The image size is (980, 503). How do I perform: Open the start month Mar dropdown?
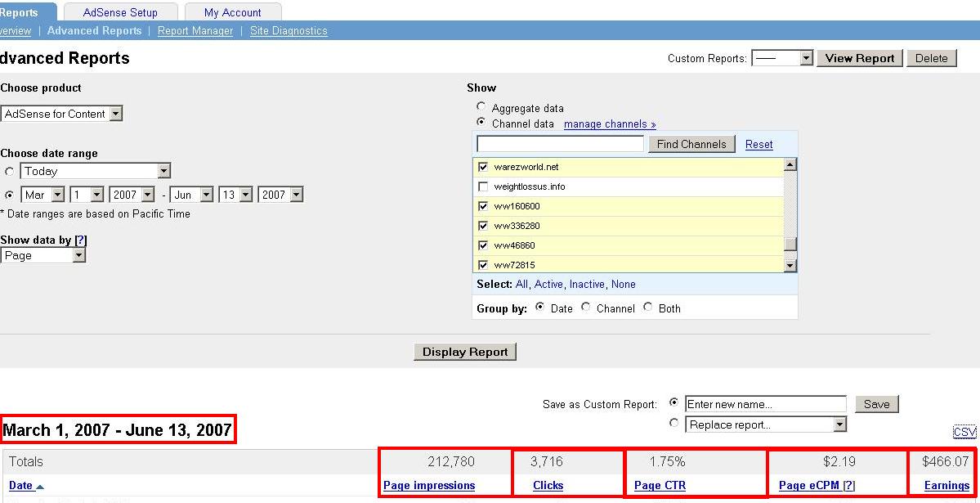pyautogui.click(x=43, y=195)
